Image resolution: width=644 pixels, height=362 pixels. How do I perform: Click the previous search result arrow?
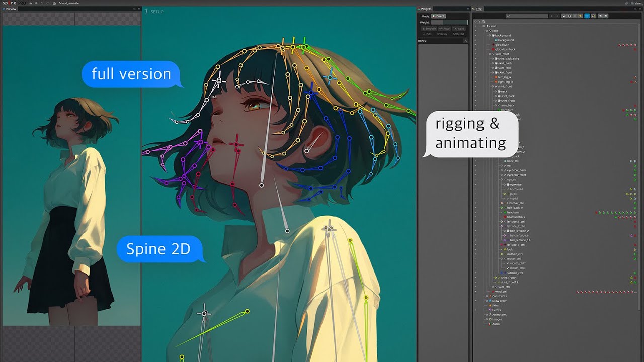552,16
